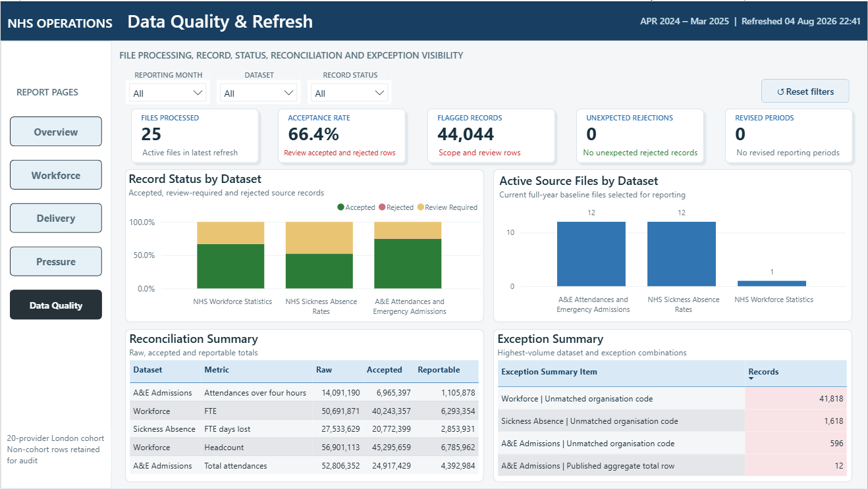This screenshot has width=868, height=489.
Task: Click green accepted segment of A&E Attendances stacked bar
Action: [x=408, y=264]
